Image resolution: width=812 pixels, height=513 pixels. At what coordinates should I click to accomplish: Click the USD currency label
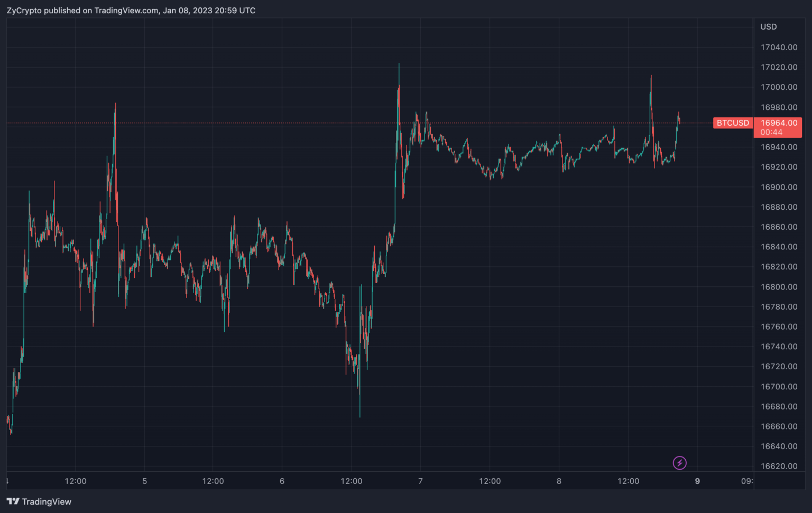(x=769, y=27)
